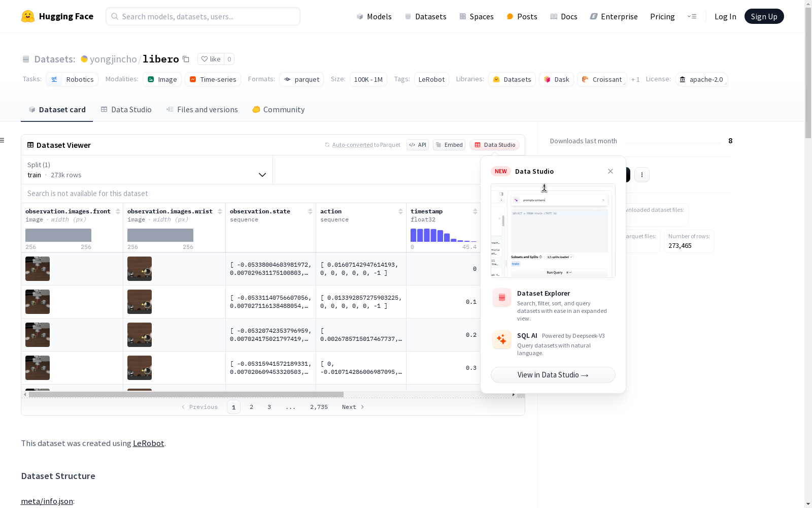The image size is (812, 508).
Task: Open the LeRobot link
Action: [x=148, y=443]
